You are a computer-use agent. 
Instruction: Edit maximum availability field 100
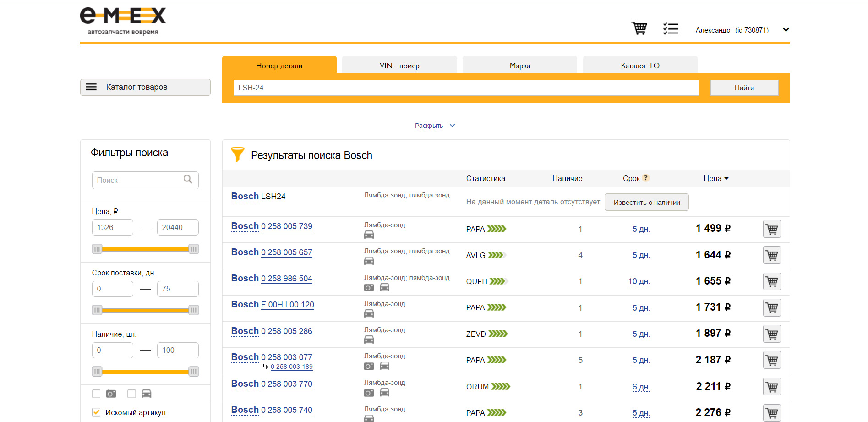pyautogui.click(x=178, y=350)
